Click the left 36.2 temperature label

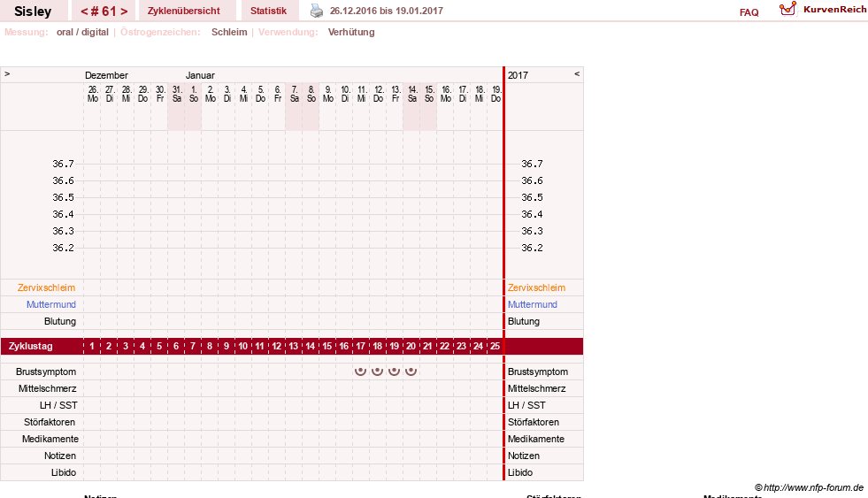(63, 248)
